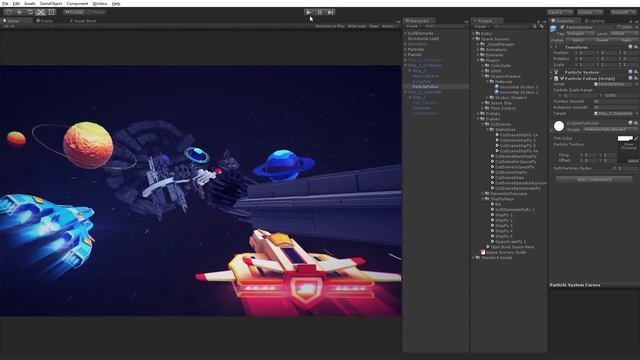Open the Window menu

coord(100,3)
